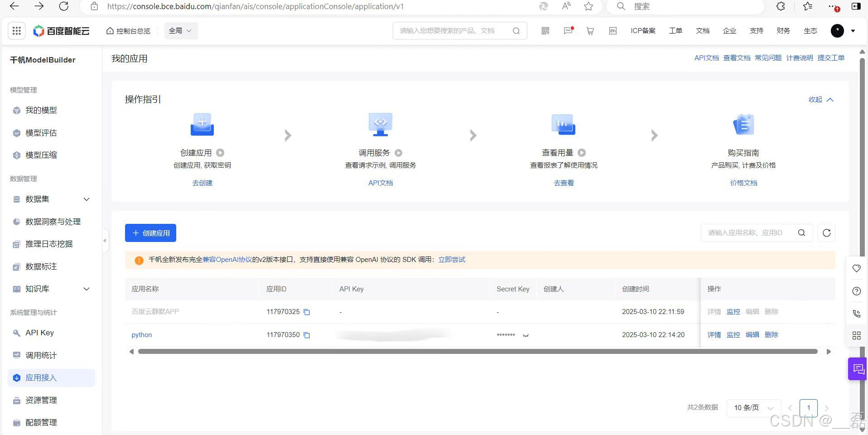868x435 pixels.
Task: Open the 立即尝试 link in notice
Action: [x=452, y=260]
